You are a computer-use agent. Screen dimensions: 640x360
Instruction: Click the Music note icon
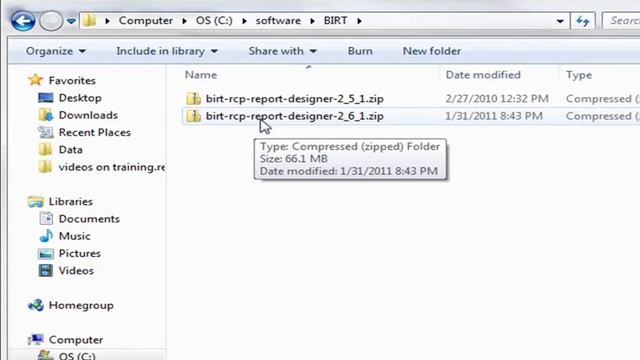[46, 236]
